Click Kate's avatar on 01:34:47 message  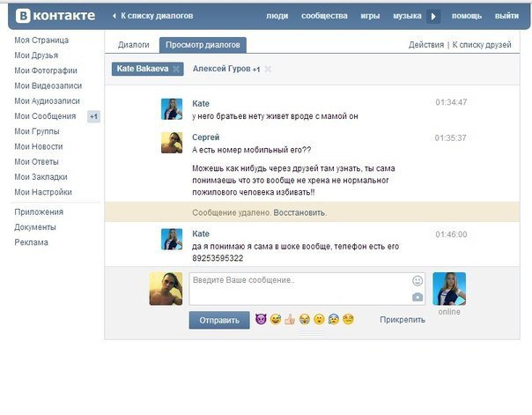tap(172, 109)
